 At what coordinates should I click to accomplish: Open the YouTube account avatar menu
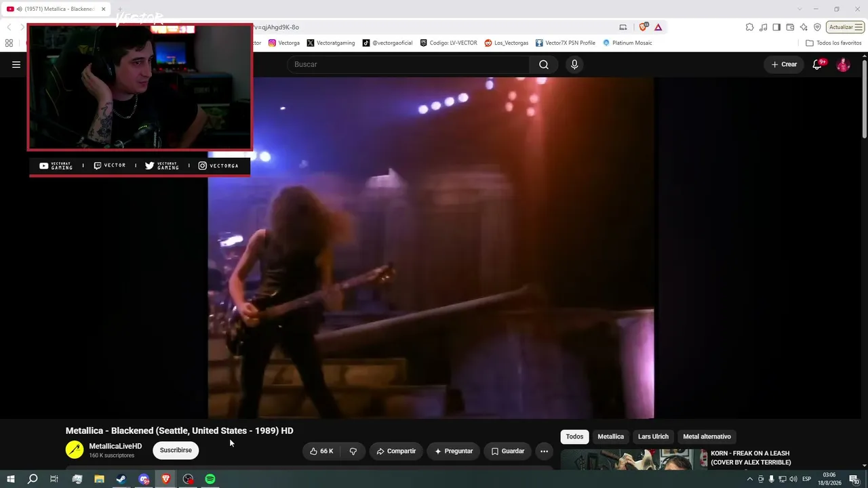tap(843, 64)
